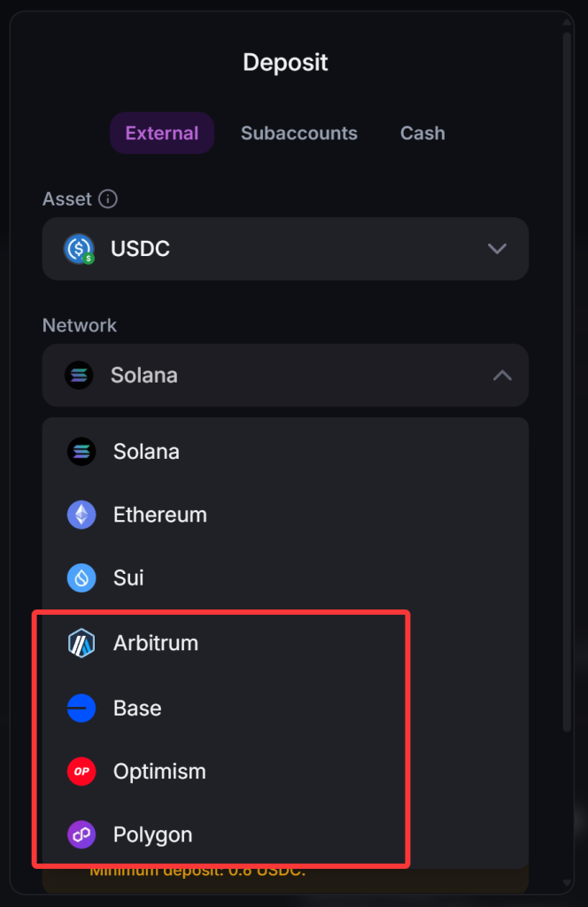Click the purple Polygon icon
This screenshot has width=588, height=907.
pos(81,834)
